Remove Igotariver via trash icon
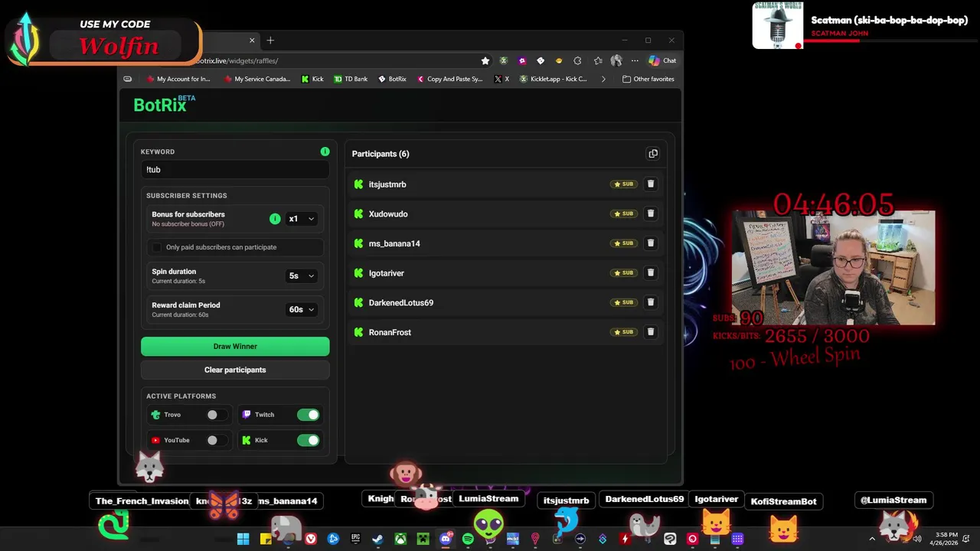Image resolution: width=980 pixels, height=551 pixels. click(651, 272)
